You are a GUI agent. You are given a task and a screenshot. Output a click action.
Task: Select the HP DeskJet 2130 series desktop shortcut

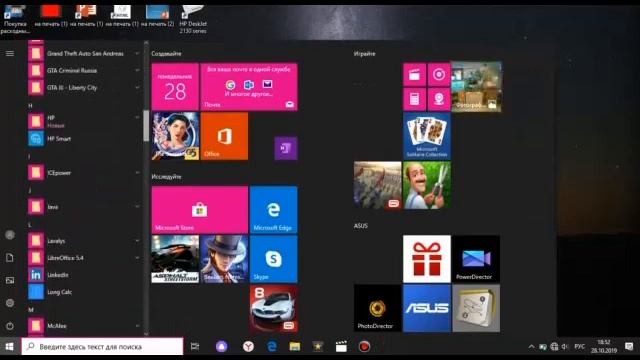point(193,19)
